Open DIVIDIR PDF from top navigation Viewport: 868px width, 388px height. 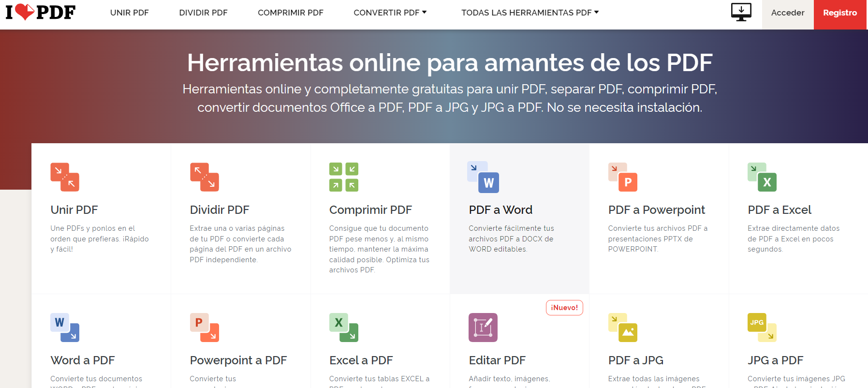pyautogui.click(x=203, y=13)
